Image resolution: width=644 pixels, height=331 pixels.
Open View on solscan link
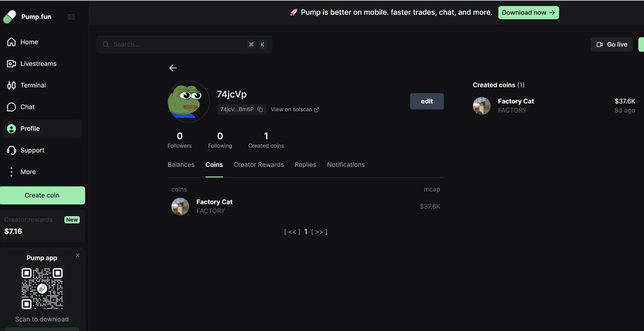[x=295, y=109]
